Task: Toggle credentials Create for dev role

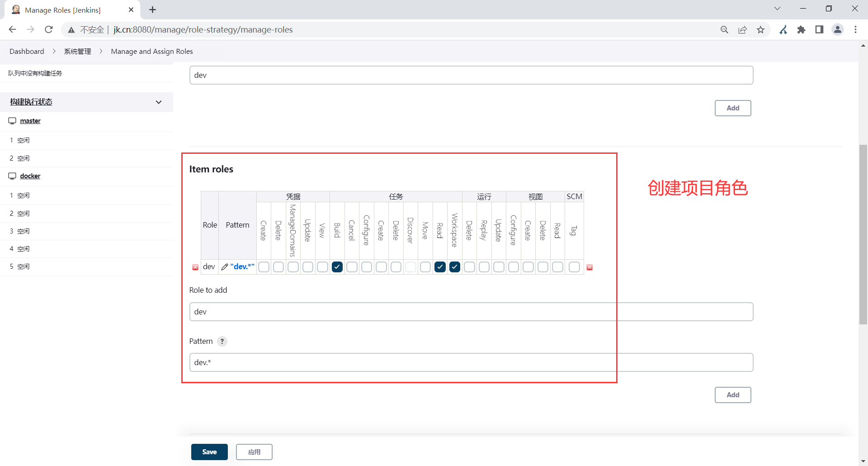Action: pyautogui.click(x=264, y=267)
